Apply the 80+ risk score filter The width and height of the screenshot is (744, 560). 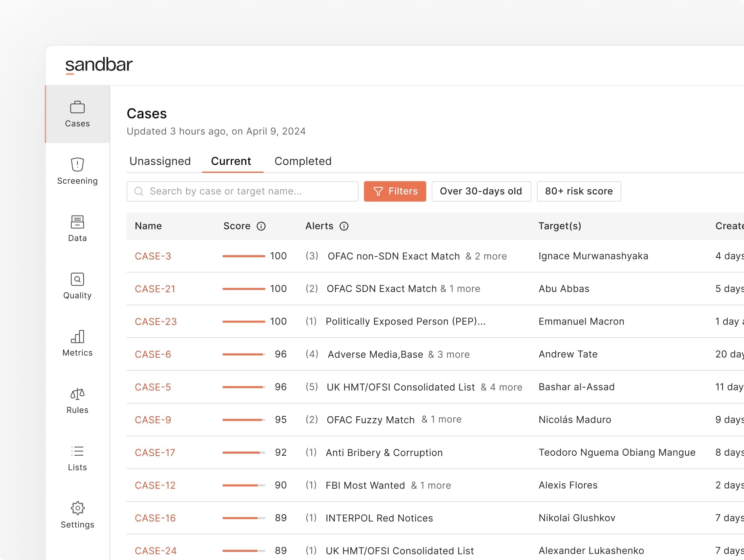[x=579, y=191]
